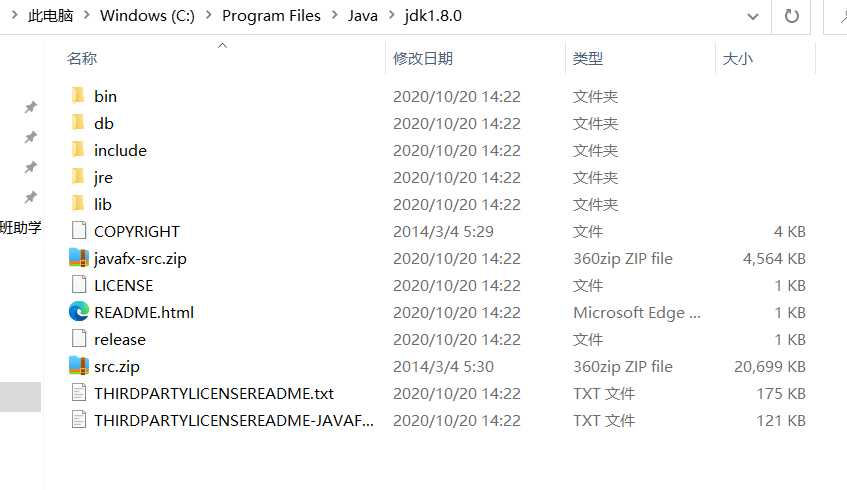This screenshot has width=847, height=490.
Task: Expand chevron after Windows (C:) breadcrumb
Action: tap(209, 16)
